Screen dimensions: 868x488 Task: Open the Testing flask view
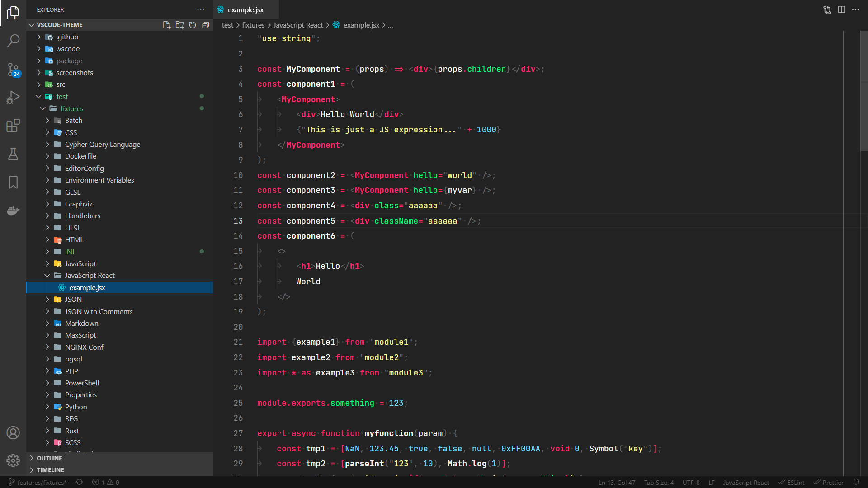pos(13,154)
